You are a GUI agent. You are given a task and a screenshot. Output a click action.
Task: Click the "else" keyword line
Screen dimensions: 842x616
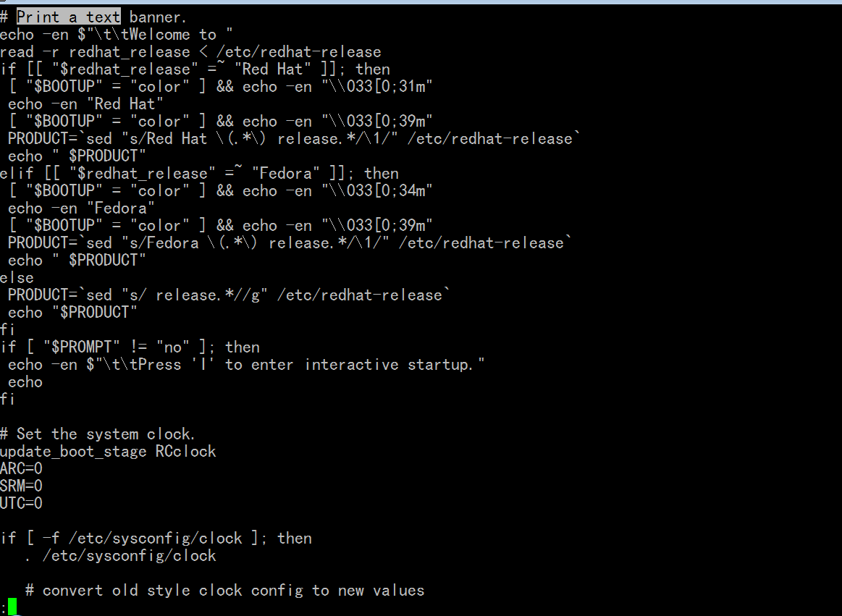coord(17,277)
